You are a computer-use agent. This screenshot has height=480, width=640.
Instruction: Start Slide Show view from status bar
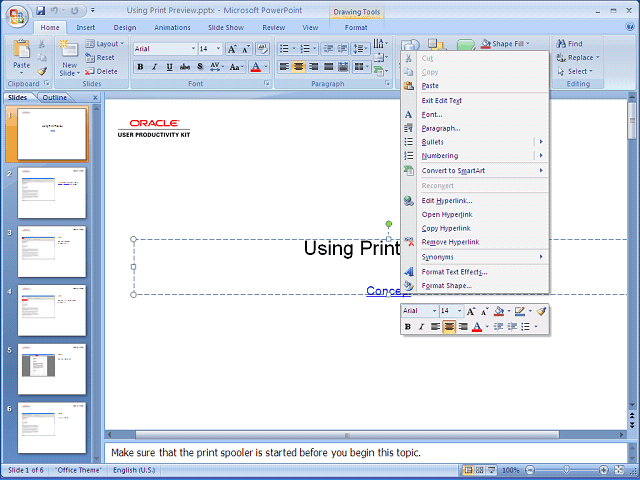point(492,470)
